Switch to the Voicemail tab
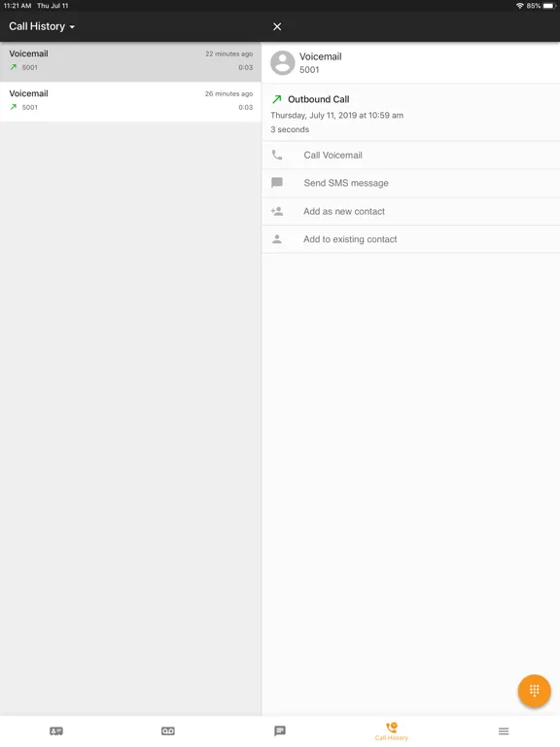This screenshot has width=560, height=747. pyautogui.click(x=168, y=730)
